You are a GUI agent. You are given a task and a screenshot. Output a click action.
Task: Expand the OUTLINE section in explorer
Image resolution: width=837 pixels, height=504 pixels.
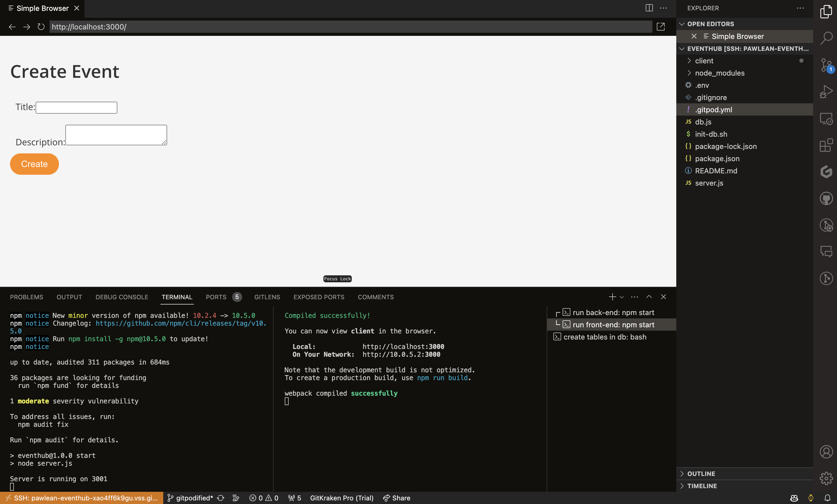701,472
